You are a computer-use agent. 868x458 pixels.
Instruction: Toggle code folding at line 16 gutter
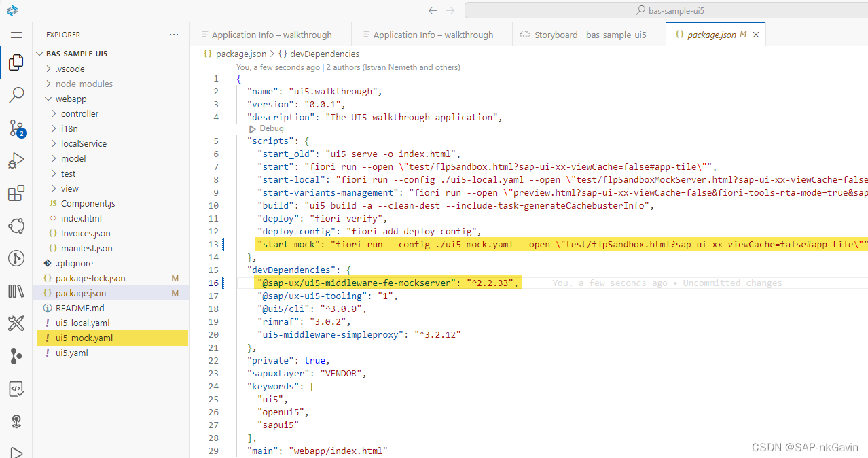click(x=228, y=282)
